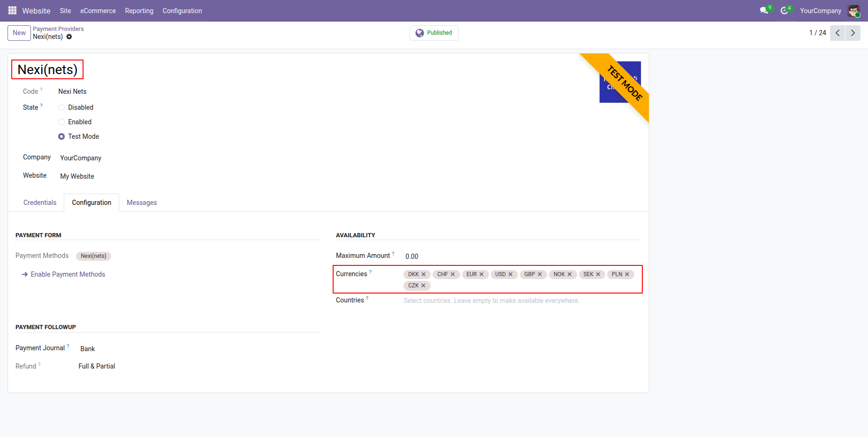Remove the USD currency tag
The image size is (868, 437).
point(510,274)
